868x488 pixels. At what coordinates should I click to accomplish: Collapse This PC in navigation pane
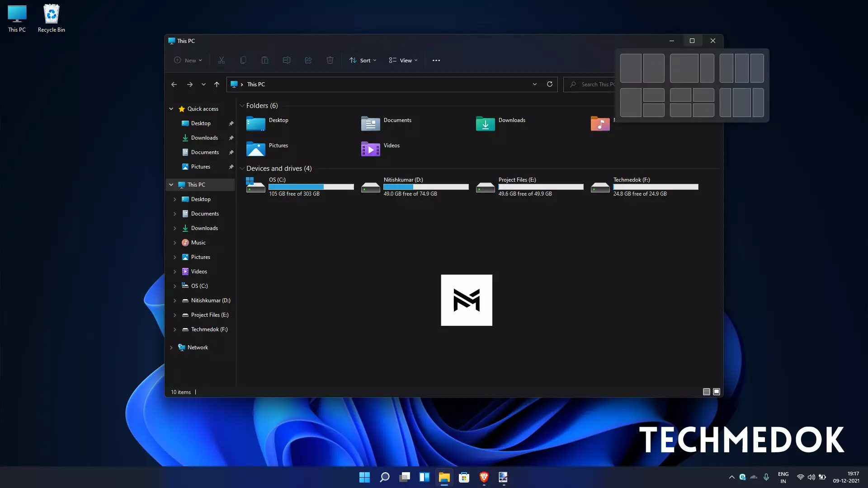coord(171,185)
